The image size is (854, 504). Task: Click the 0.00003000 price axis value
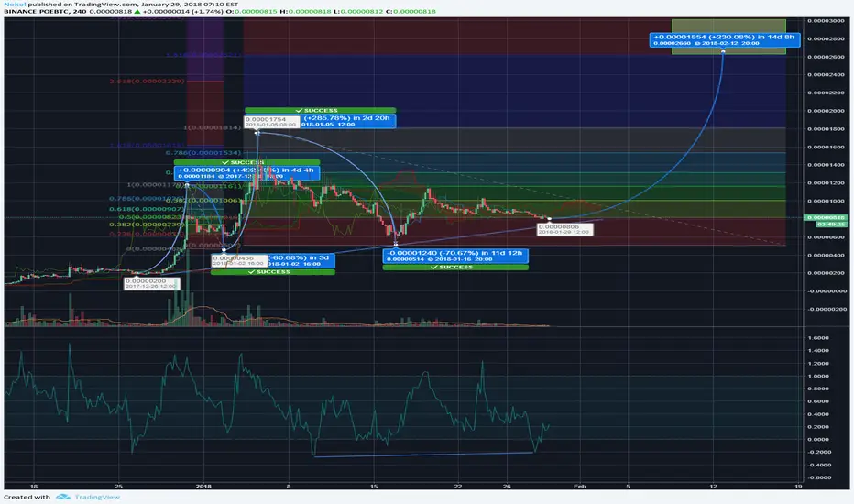tap(827, 21)
